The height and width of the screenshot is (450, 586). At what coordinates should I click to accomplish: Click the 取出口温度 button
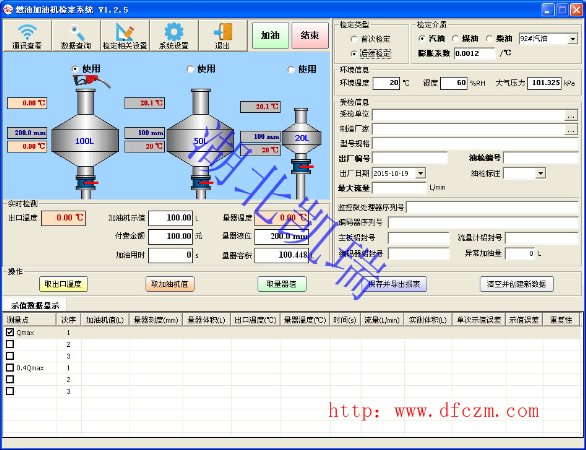63,284
